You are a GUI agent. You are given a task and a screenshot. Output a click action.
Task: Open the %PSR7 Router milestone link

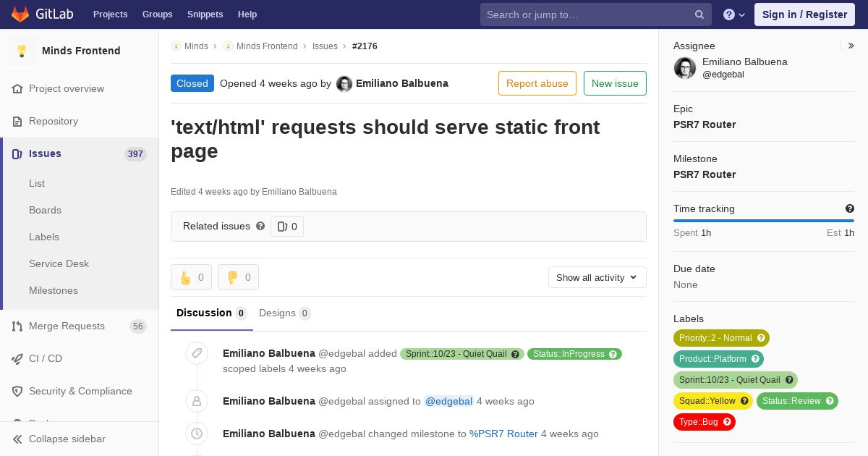click(x=503, y=434)
